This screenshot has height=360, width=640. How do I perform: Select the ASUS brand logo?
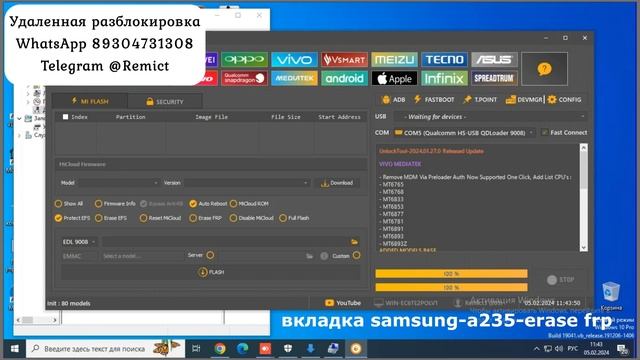click(494, 60)
